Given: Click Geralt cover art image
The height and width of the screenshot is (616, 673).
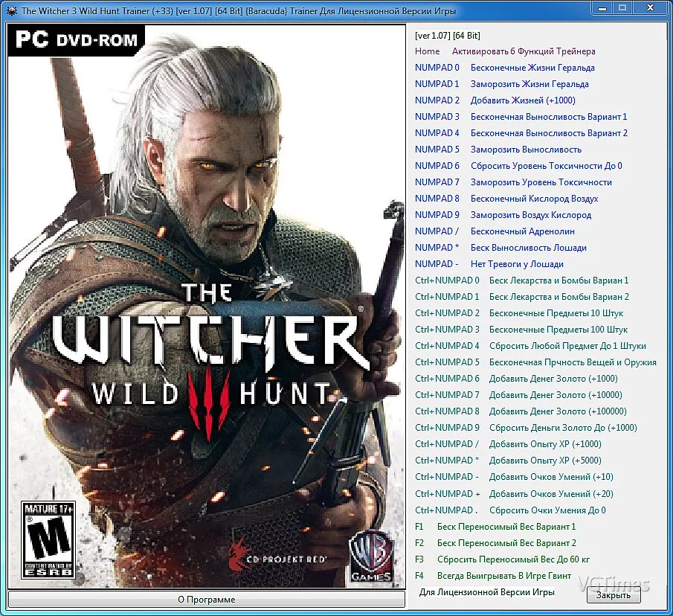Looking at the screenshot, I should (x=207, y=306).
